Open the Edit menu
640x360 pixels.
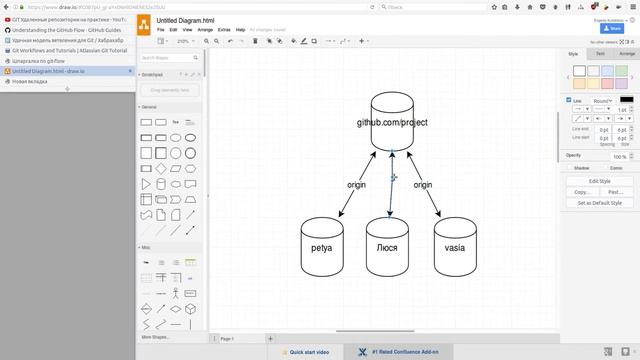coord(173,30)
